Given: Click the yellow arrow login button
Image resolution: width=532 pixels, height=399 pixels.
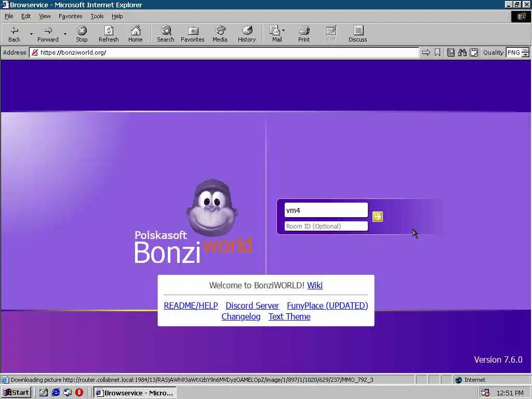Looking at the screenshot, I should [x=377, y=217].
